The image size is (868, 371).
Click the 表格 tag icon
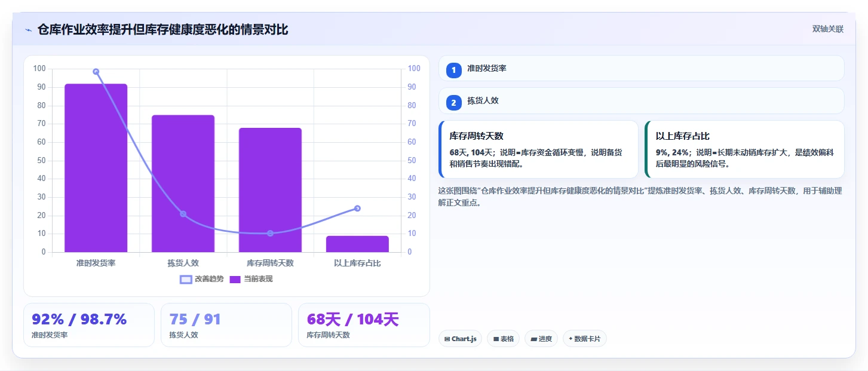point(496,339)
